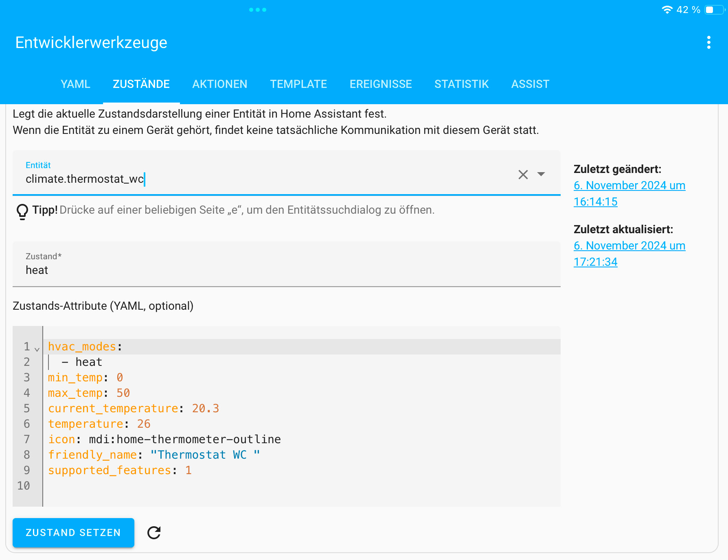The height and width of the screenshot is (560, 728).
Task: Open the three-dot overflow menu
Action: point(708,42)
